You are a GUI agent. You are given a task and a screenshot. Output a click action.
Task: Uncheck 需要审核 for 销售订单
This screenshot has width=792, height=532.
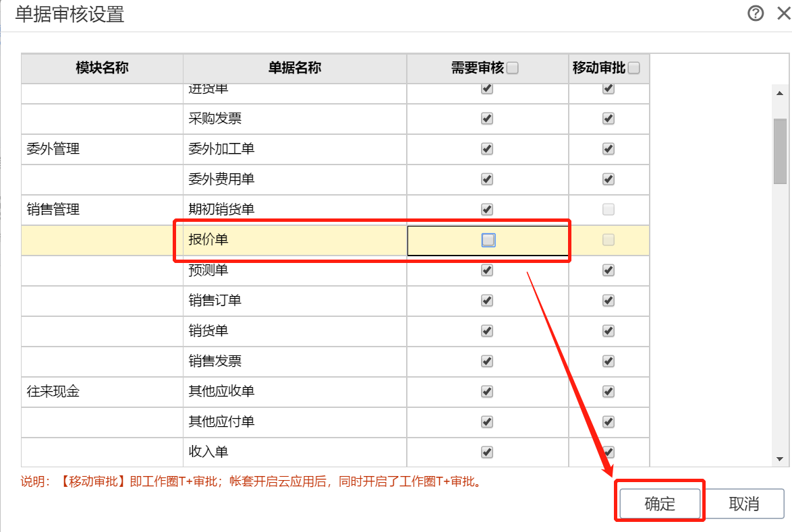(x=487, y=301)
